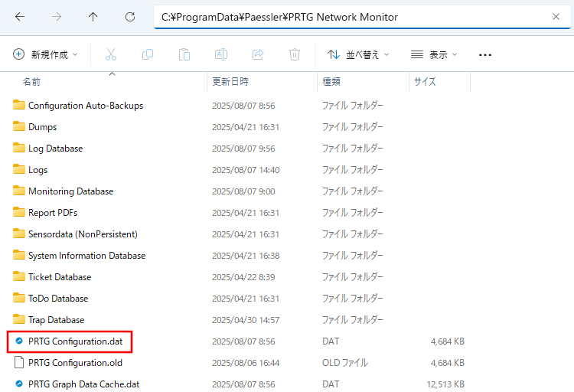Click the 12,513 KB size value
This screenshot has height=392, width=574.
point(445,384)
